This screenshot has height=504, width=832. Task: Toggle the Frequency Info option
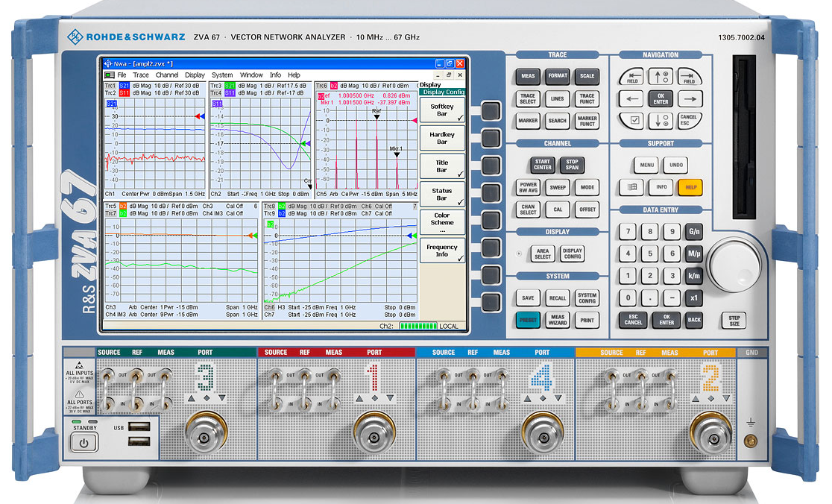pos(443,251)
